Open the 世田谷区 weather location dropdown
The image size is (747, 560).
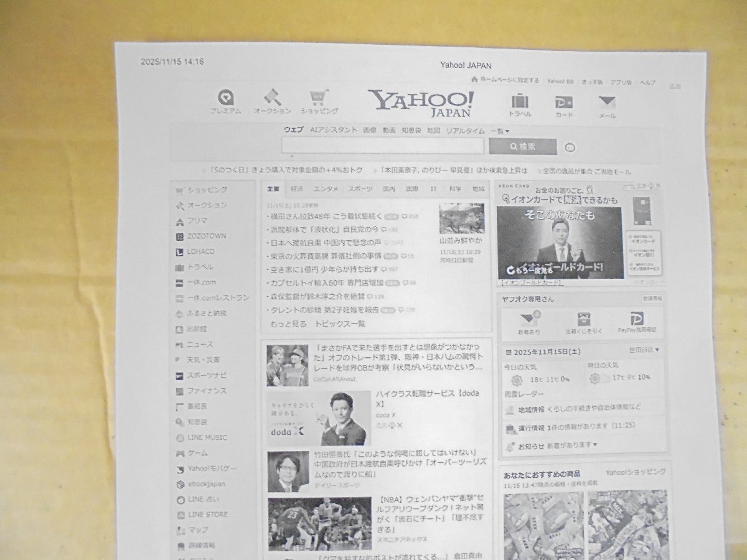click(644, 350)
